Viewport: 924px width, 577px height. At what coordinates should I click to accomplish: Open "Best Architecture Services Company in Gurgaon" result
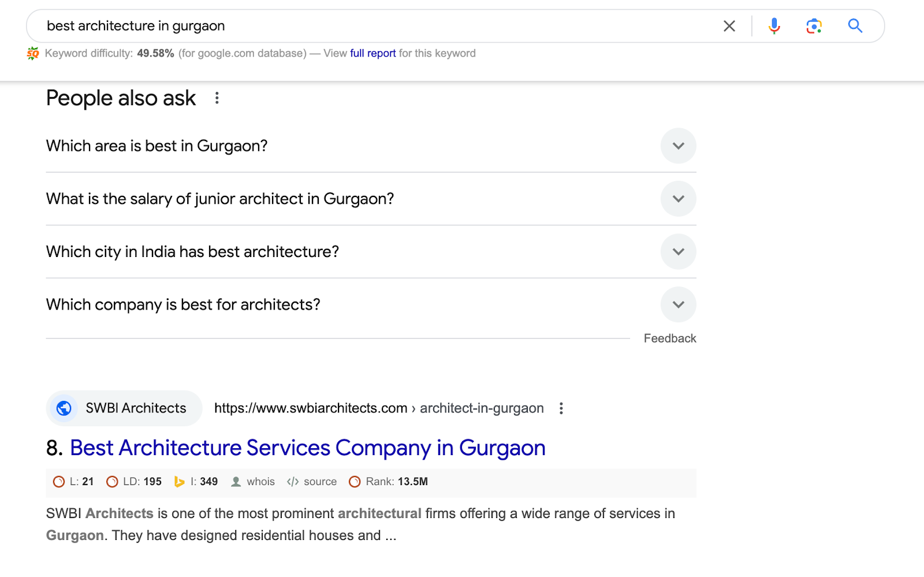coord(307,448)
